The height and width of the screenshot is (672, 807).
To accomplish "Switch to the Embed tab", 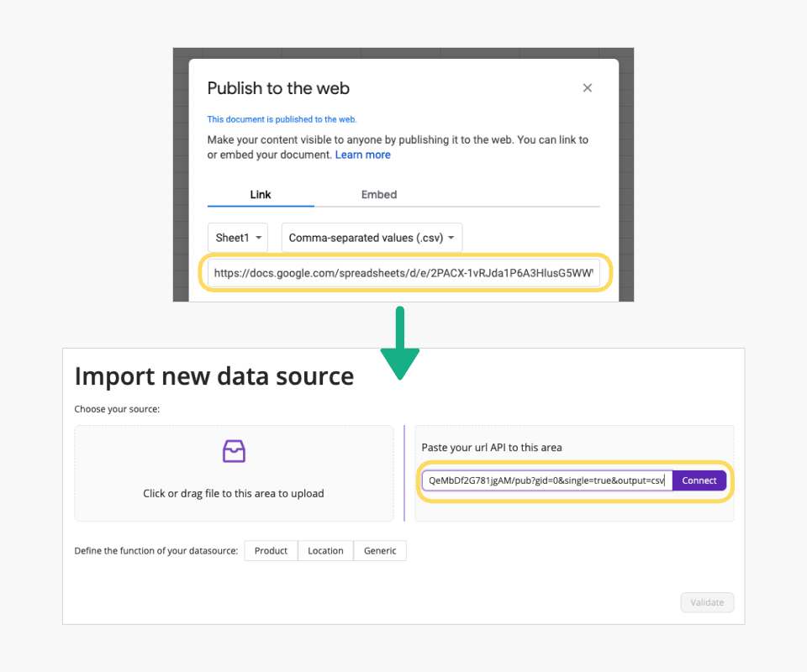I will [x=379, y=194].
